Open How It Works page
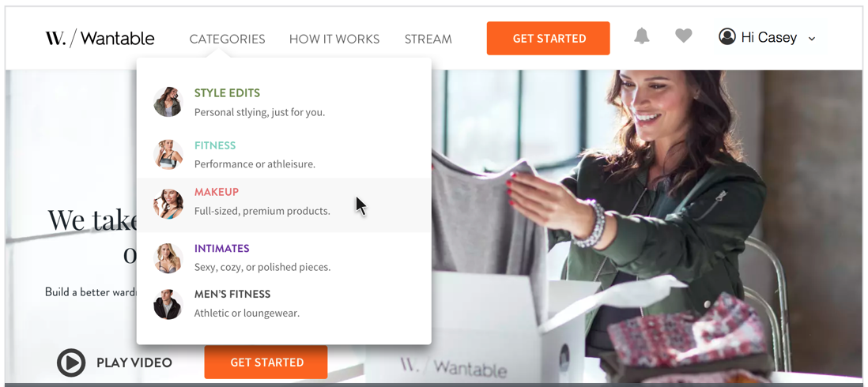This screenshot has height=387, width=868. 334,39
